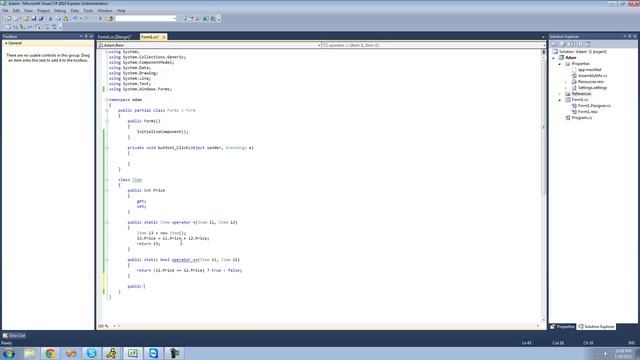This screenshot has height=360, width=640.
Task: Open the Project menu
Action: (x=43, y=11)
